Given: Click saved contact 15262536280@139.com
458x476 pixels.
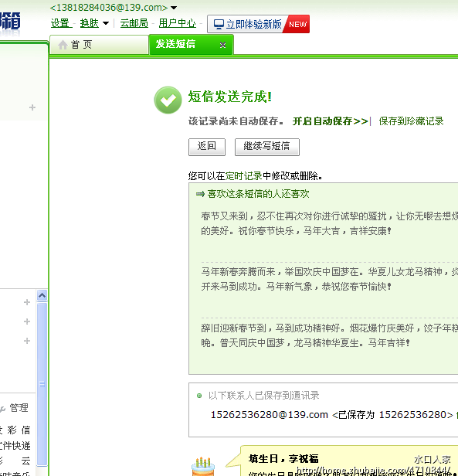Looking at the screenshot, I should (x=270, y=415).
